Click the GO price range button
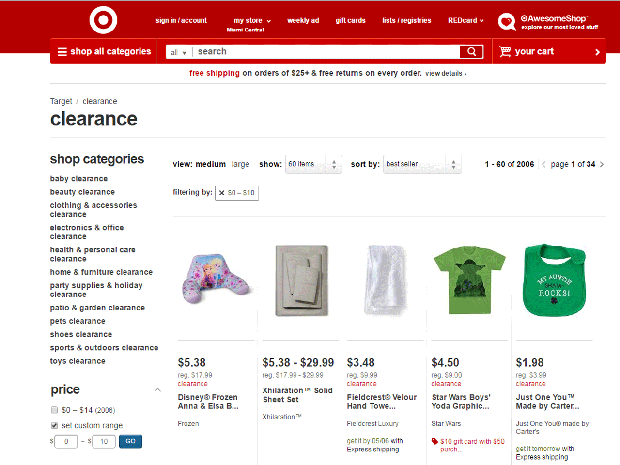 130,441
